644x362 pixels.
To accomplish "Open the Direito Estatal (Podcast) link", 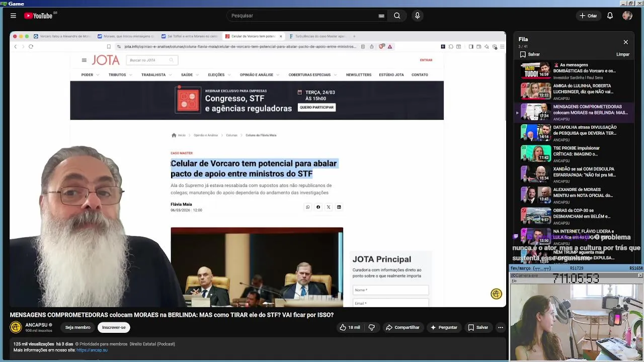I will [x=152, y=344].
